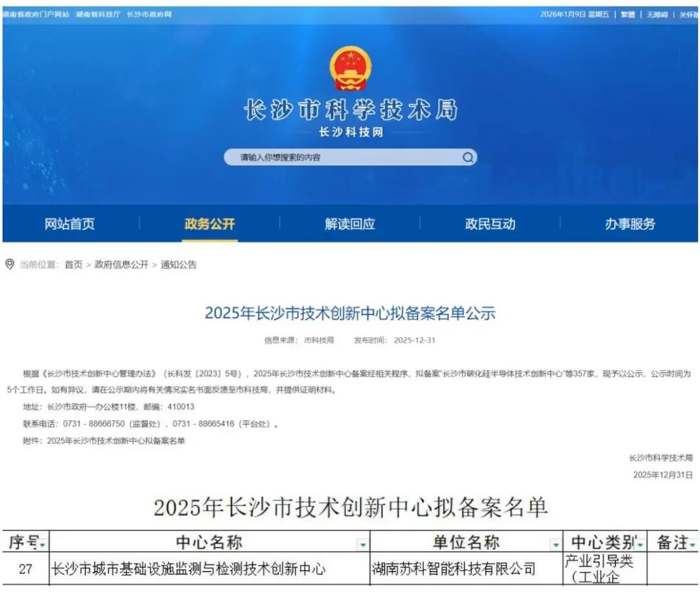The image size is (700, 592).
Task: Open the 备注 column filter dropdown
Action: click(x=692, y=545)
